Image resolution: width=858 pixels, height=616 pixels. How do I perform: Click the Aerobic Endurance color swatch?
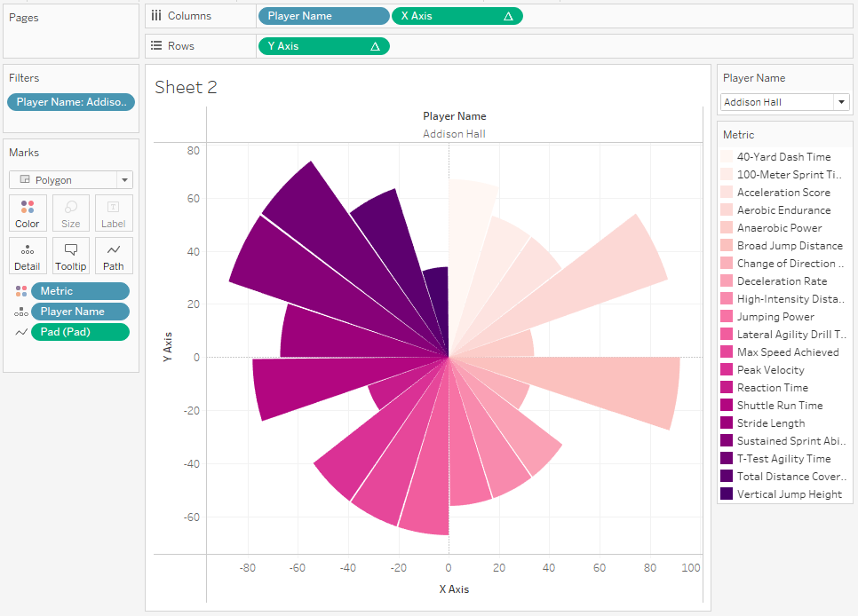727,210
